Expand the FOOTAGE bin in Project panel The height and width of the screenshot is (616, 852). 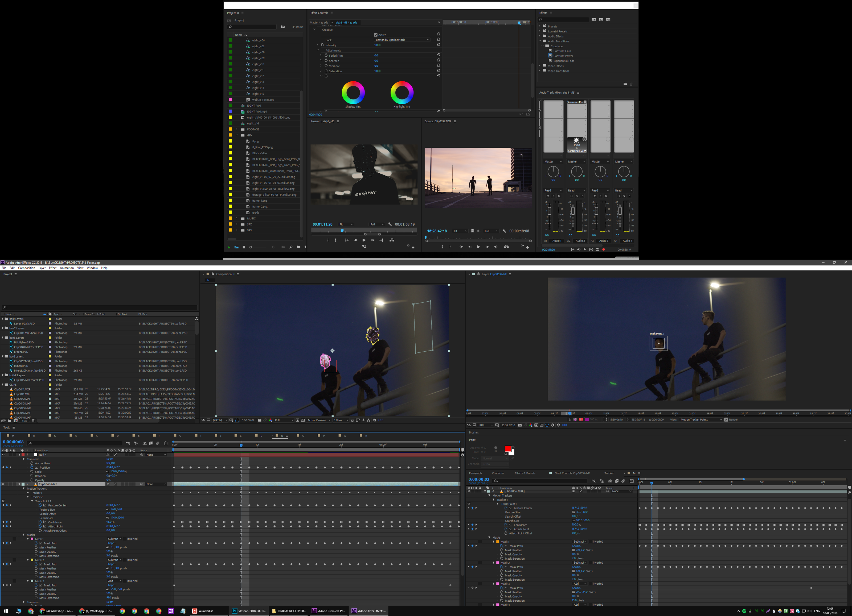pos(237,130)
